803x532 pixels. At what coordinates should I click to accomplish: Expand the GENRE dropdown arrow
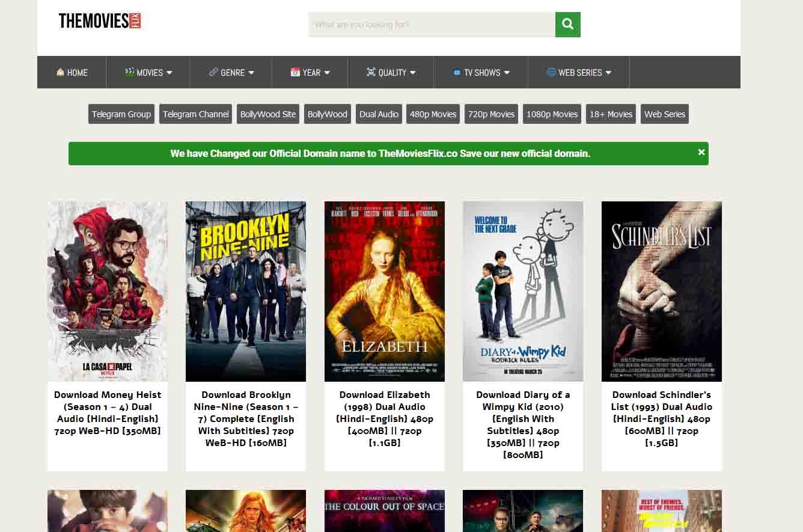(x=251, y=73)
